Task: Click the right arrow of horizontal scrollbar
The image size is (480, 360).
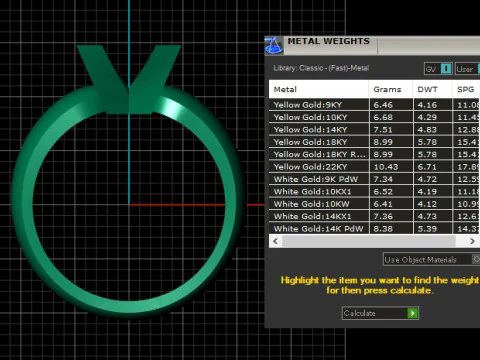Action: click(472, 241)
